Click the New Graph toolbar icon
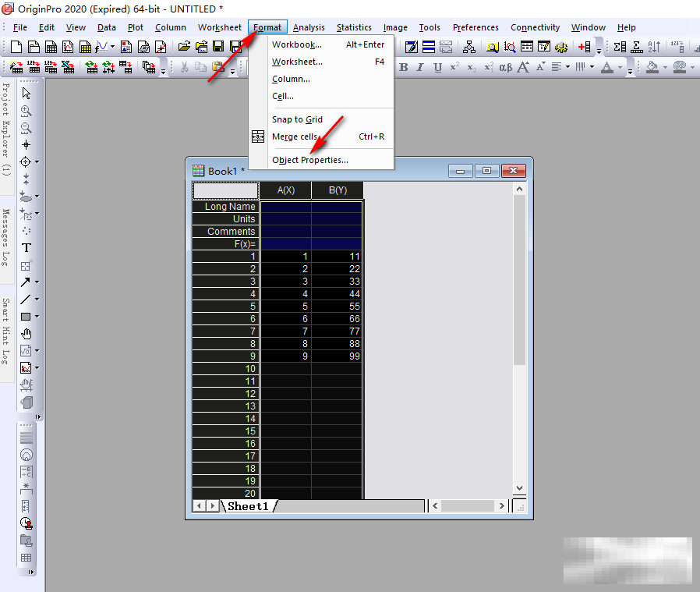Screen dimensions: 700x592 (x=68, y=47)
